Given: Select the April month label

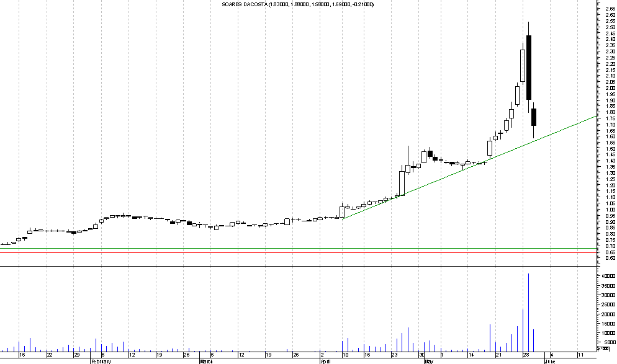Looking at the screenshot, I should pyautogui.click(x=325, y=362).
